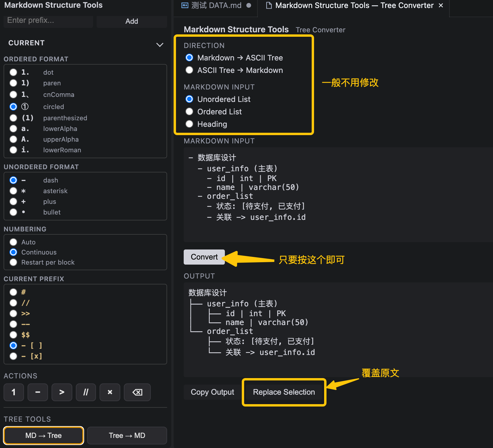Image resolution: width=493 pixels, height=448 pixels.
Task: Click the dash '–' action button
Action: [x=38, y=392]
